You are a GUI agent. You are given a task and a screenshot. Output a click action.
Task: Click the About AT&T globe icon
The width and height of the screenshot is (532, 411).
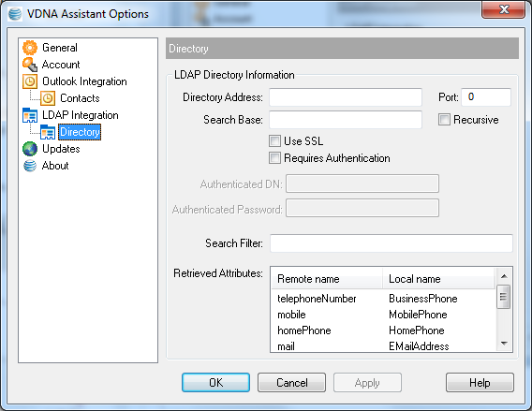pos(30,166)
